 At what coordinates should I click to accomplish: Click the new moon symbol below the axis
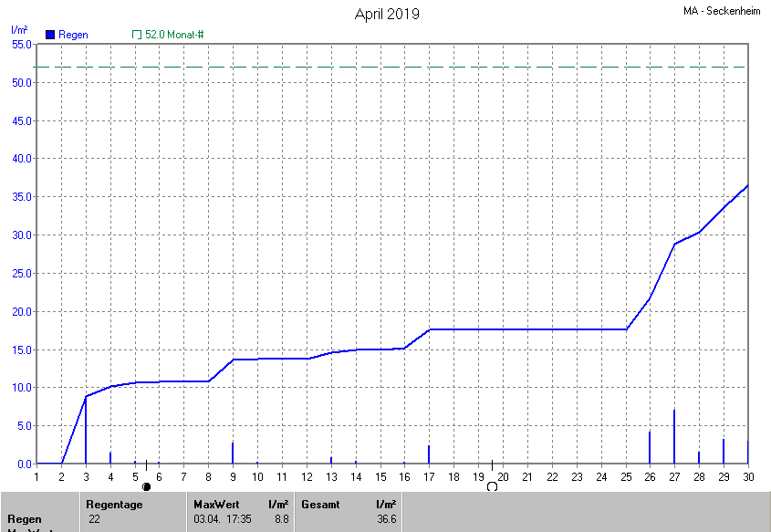[x=146, y=487]
